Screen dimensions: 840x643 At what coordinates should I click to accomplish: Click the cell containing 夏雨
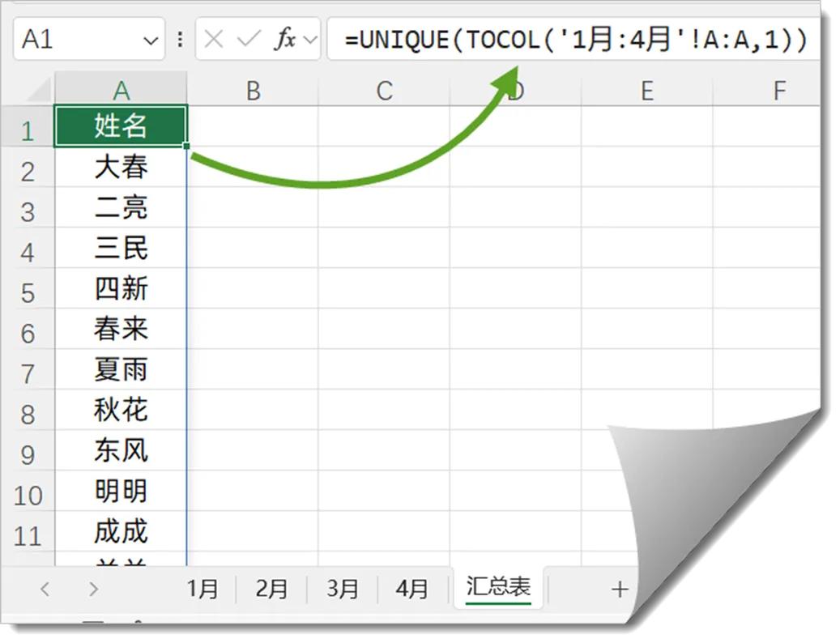click(x=121, y=369)
